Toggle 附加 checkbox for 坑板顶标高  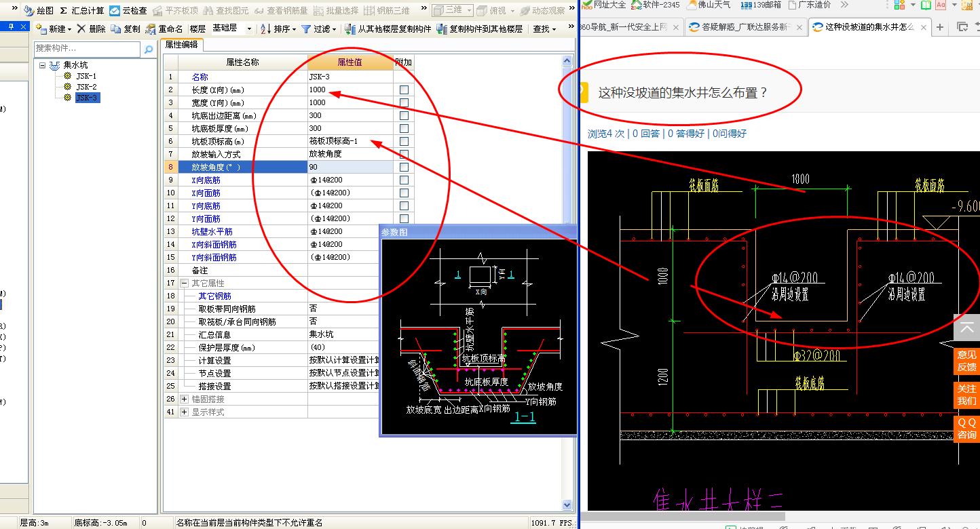404,141
